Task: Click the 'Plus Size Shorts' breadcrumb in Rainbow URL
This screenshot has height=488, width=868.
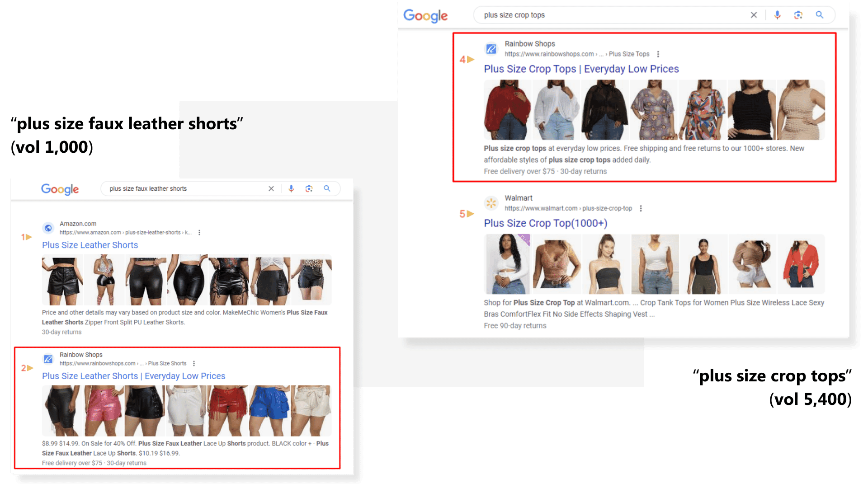Action: (167, 363)
